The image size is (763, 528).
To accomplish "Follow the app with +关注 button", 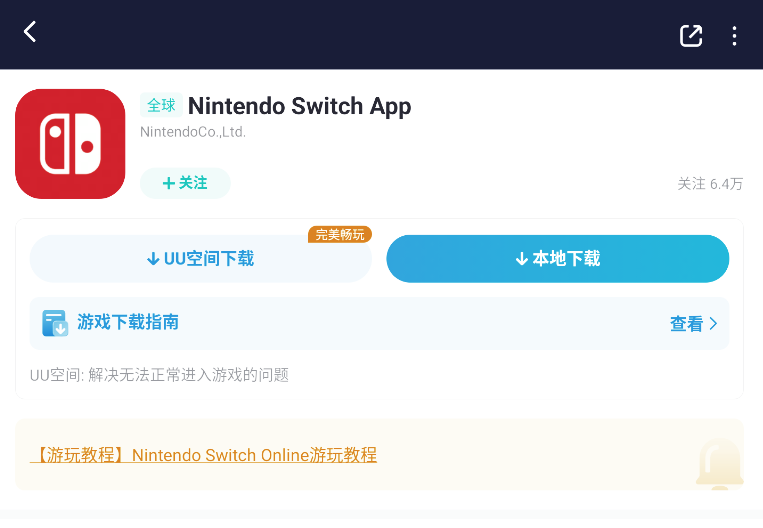I will tap(185, 183).
